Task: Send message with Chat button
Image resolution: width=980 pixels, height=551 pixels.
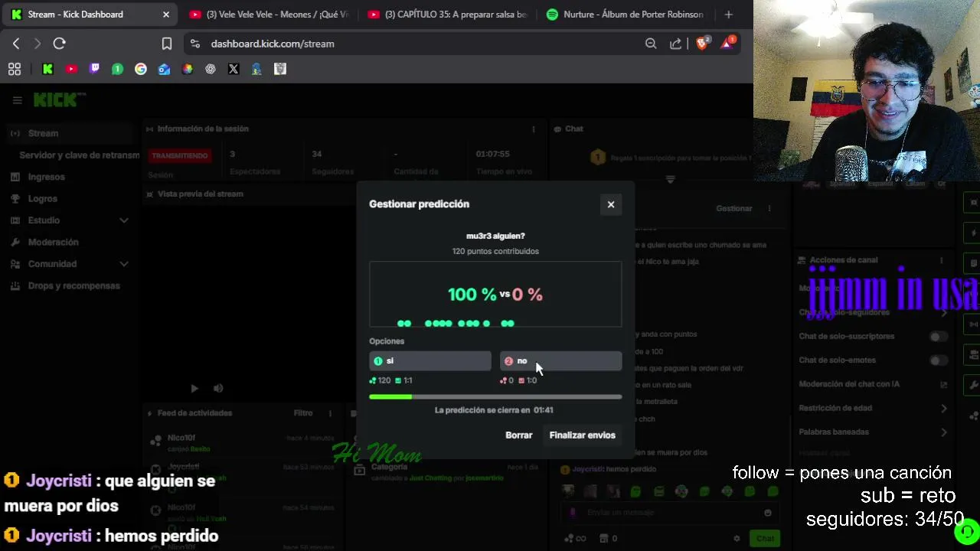Action: point(765,539)
